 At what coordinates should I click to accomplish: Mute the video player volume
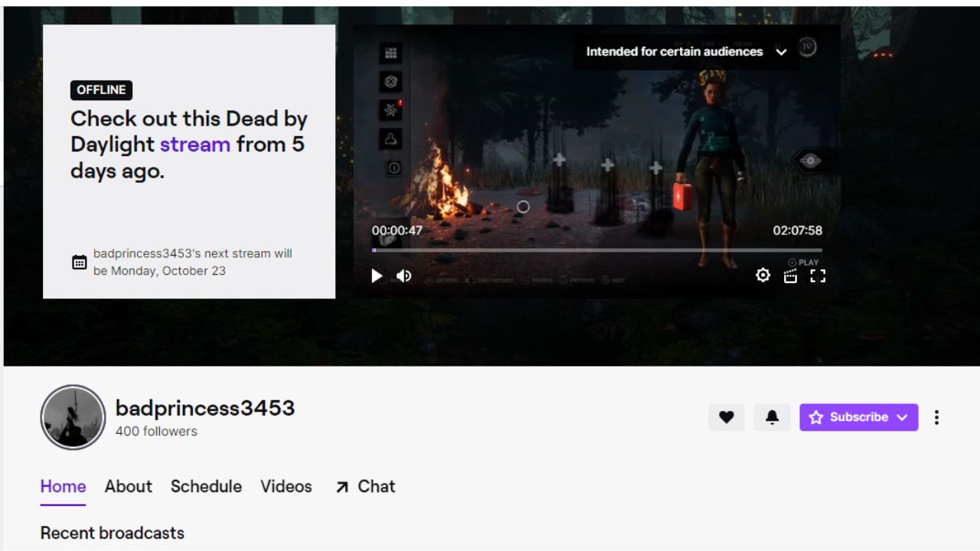coord(403,275)
